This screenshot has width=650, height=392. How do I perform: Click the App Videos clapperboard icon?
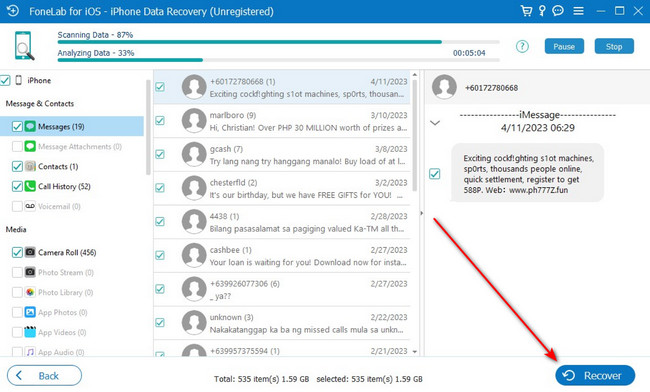pyautogui.click(x=30, y=332)
